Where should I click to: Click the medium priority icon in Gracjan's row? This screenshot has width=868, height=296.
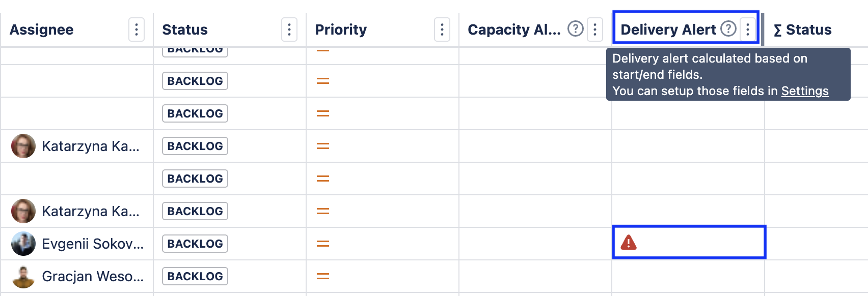tap(323, 277)
